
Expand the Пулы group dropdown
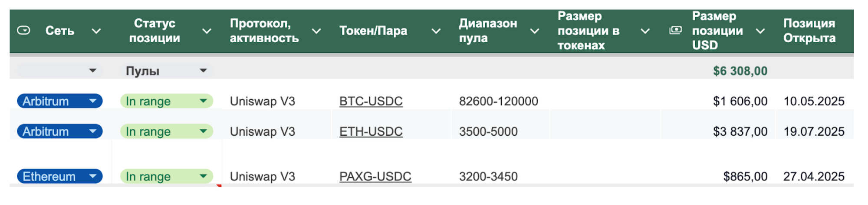click(x=203, y=71)
